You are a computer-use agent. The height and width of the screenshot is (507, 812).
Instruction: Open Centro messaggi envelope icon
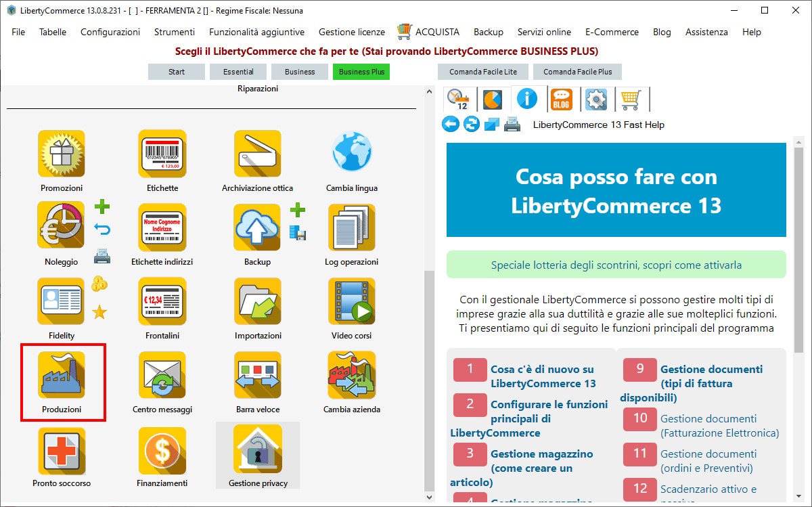pos(162,374)
